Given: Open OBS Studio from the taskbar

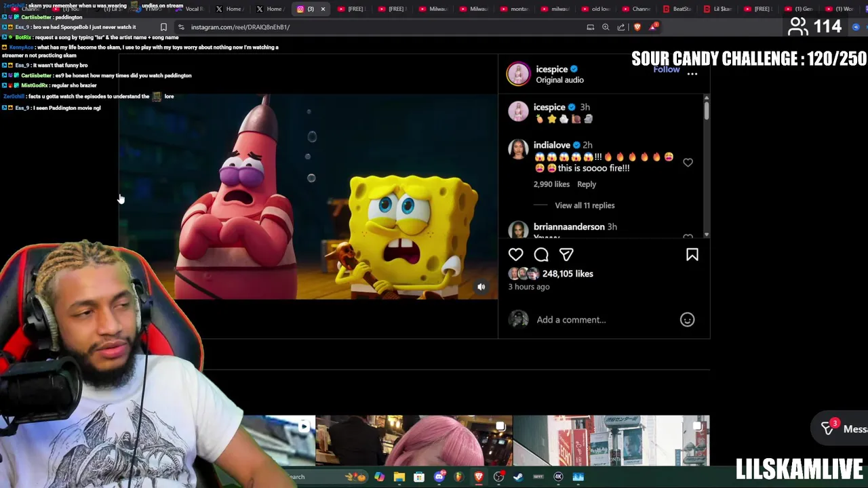Looking at the screenshot, I should (x=499, y=476).
